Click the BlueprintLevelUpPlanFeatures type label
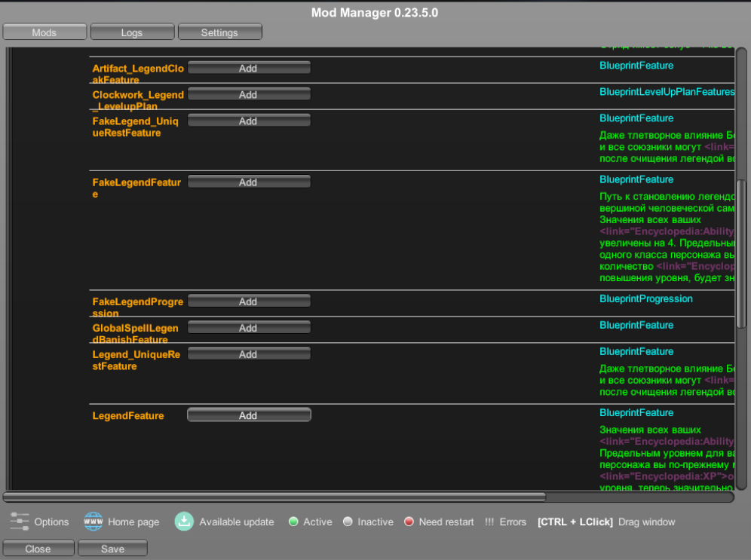 667,91
